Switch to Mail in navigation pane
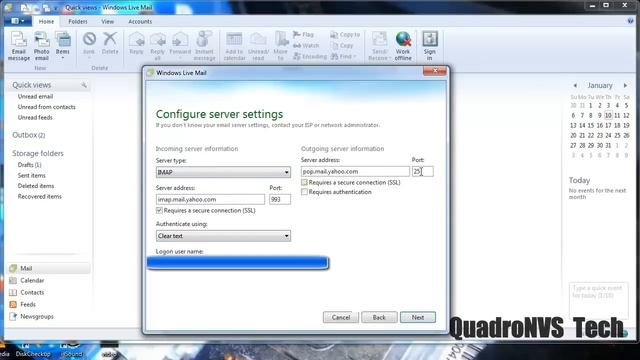The width and height of the screenshot is (640, 360). click(x=49, y=268)
